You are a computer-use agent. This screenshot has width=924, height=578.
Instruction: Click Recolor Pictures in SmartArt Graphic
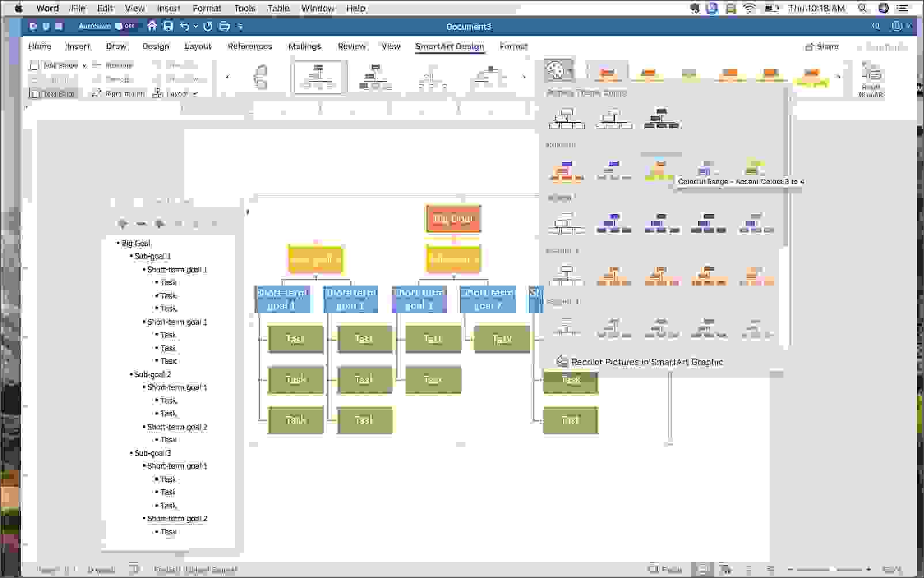click(646, 362)
